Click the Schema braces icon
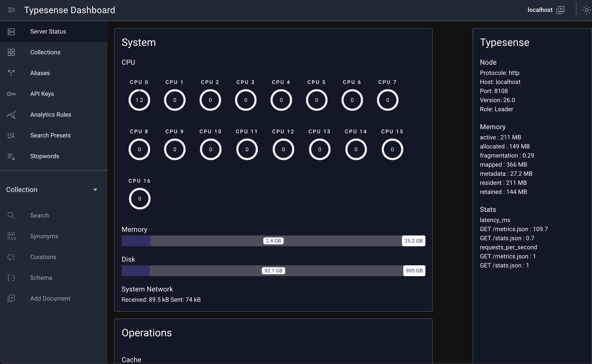 pyautogui.click(x=11, y=278)
